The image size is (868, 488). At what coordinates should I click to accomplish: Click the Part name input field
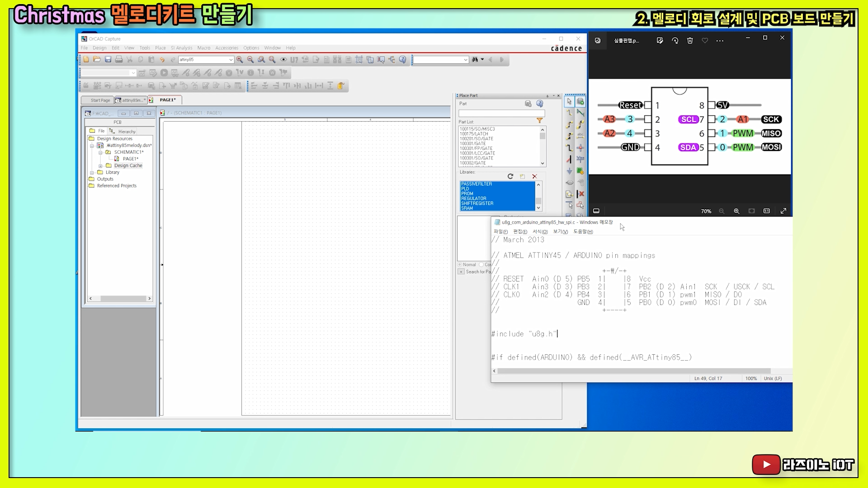(x=501, y=113)
